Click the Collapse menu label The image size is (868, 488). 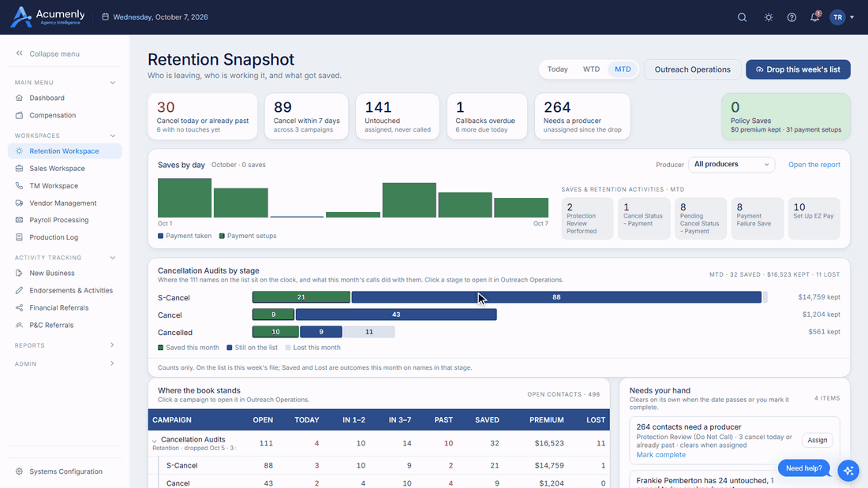54,54
